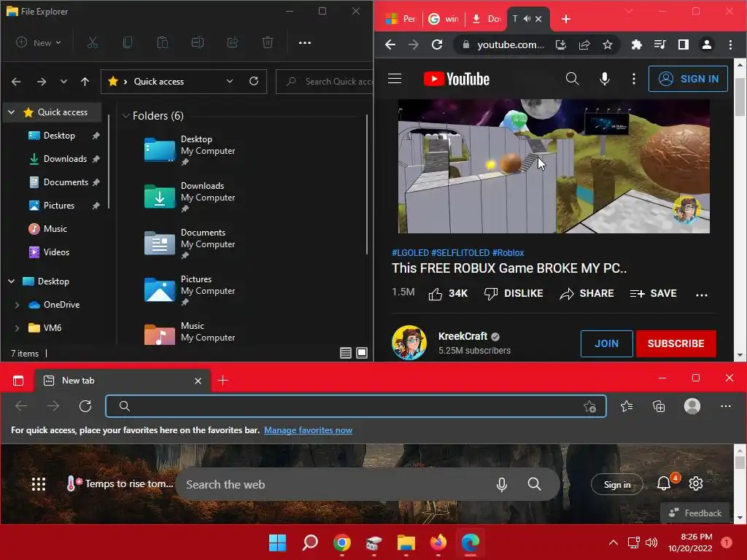Click the Delete trash icon in File Explorer

[268, 43]
